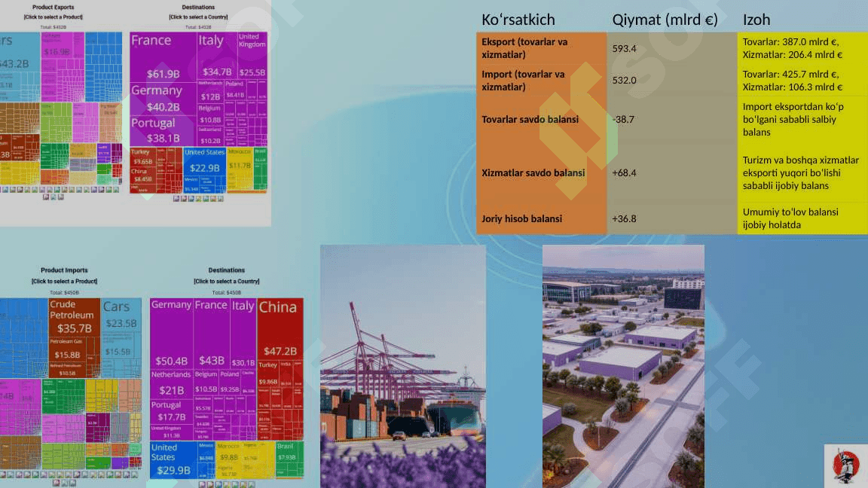Select United Kingdom $25.5B export cell
The width and height of the screenshot is (868, 488).
(x=252, y=55)
